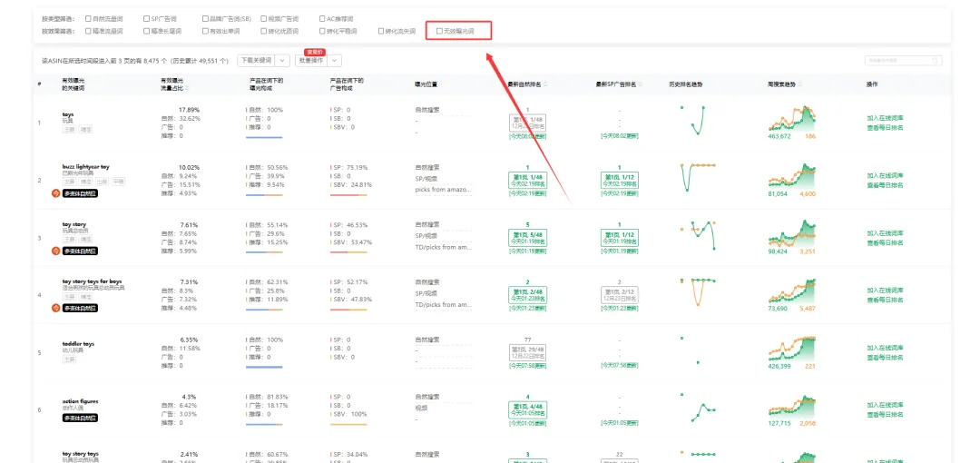Image resolution: width=980 pixels, height=463 pixels.
Task: Click ad composition bar for buzz lightyear toy
Action: pyautogui.click(x=348, y=195)
